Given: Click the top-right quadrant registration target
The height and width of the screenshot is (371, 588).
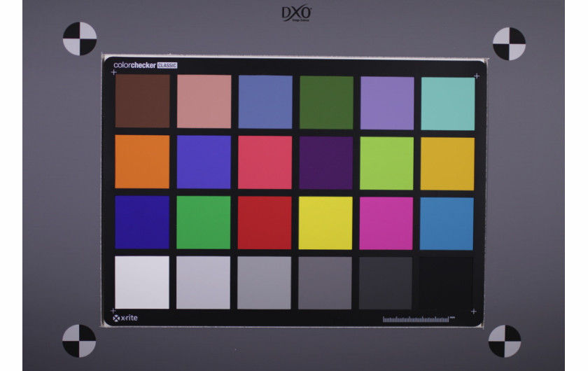Looking at the screenshot, I should (x=510, y=43).
